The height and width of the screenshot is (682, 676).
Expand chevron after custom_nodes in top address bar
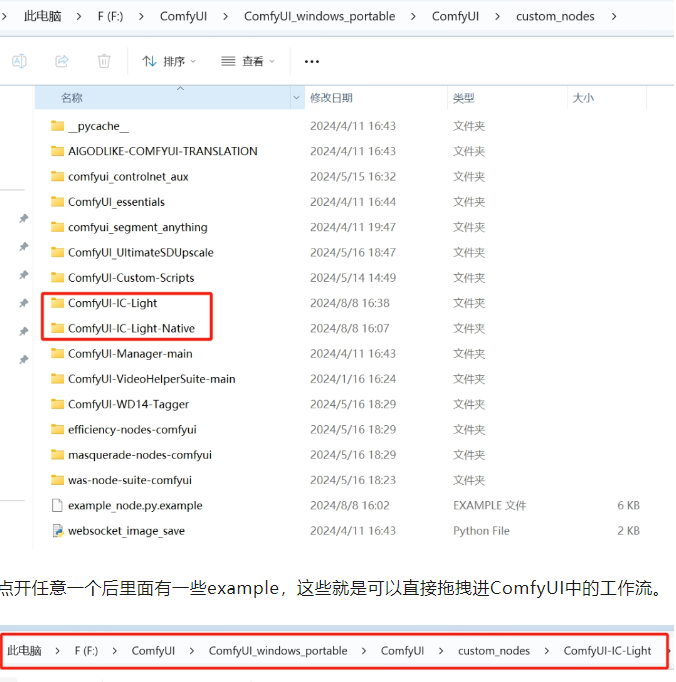tap(614, 17)
